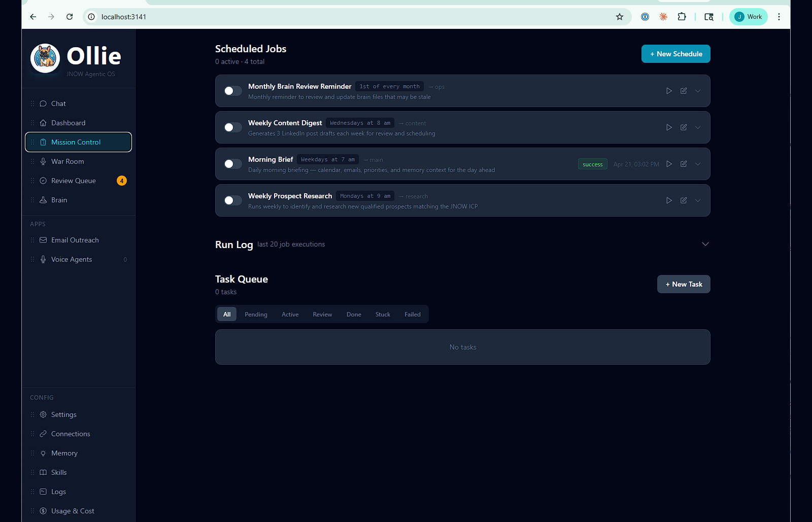Edit the Morning Brief schedule
Viewport: 812px width, 522px height.
coord(684,164)
